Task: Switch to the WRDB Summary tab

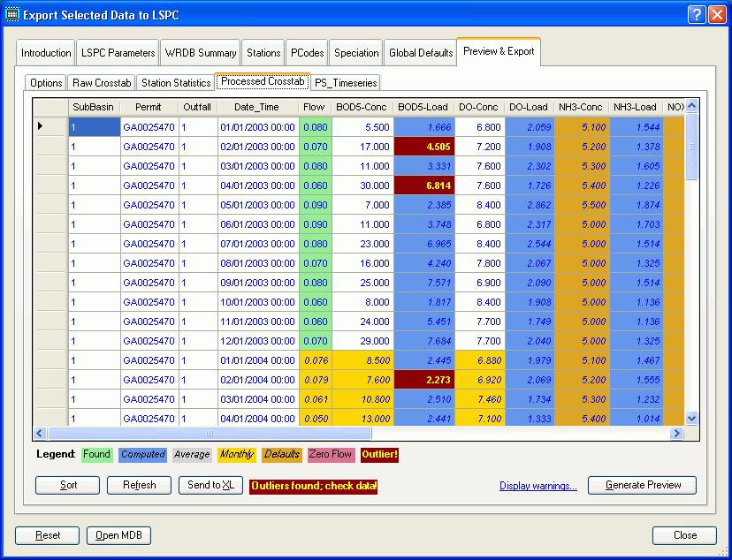Action: 200,51
